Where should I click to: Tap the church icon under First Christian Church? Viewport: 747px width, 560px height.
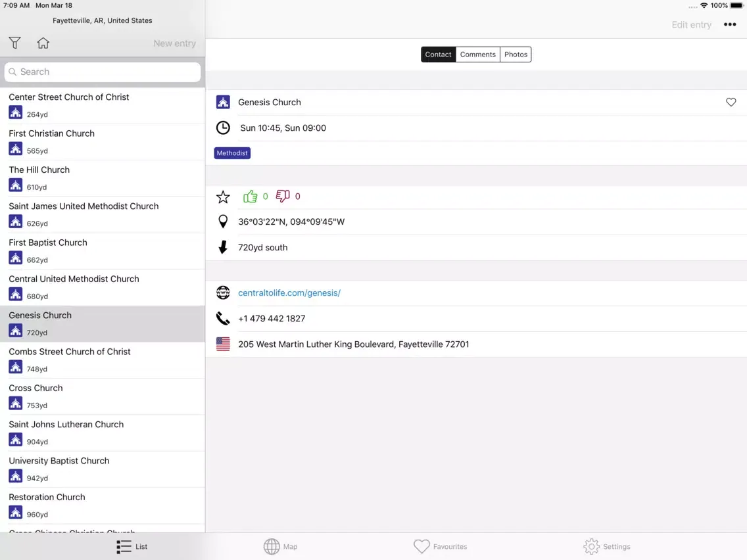coord(15,149)
